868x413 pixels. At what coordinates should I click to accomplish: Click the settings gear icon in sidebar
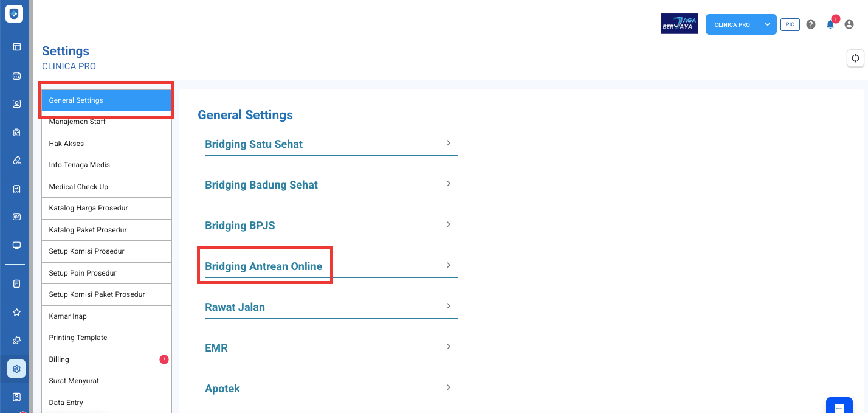click(x=16, y=369)
